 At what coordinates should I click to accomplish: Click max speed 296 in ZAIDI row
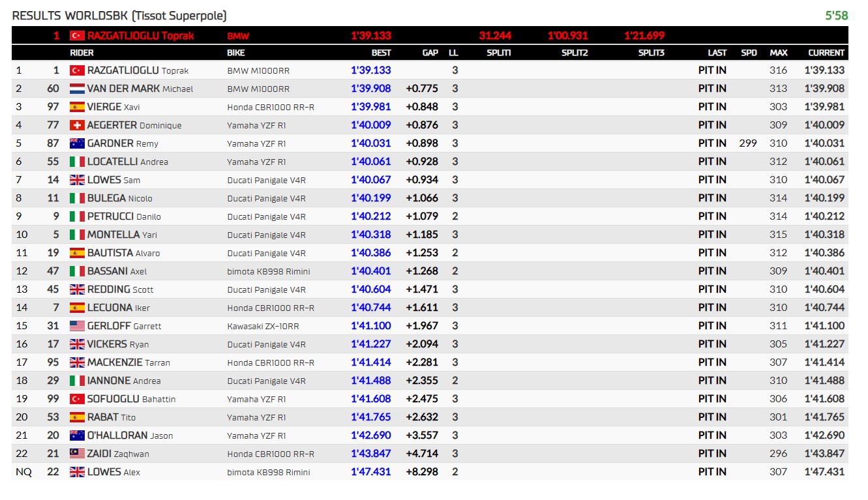pos(778,454)
